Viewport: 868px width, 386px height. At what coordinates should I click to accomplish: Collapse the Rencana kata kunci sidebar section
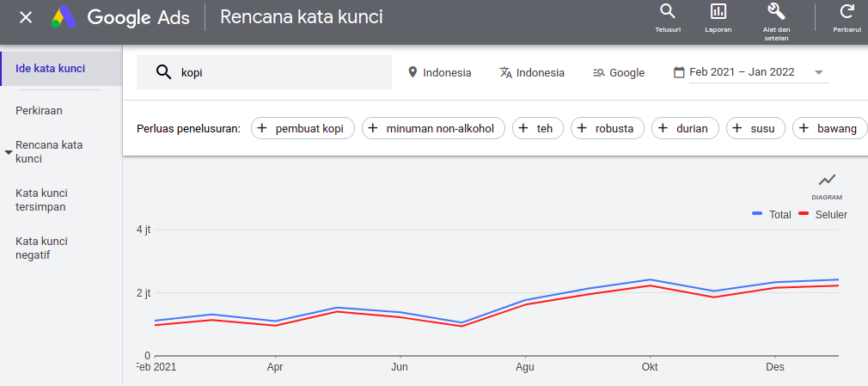click(x=9, y=152)
